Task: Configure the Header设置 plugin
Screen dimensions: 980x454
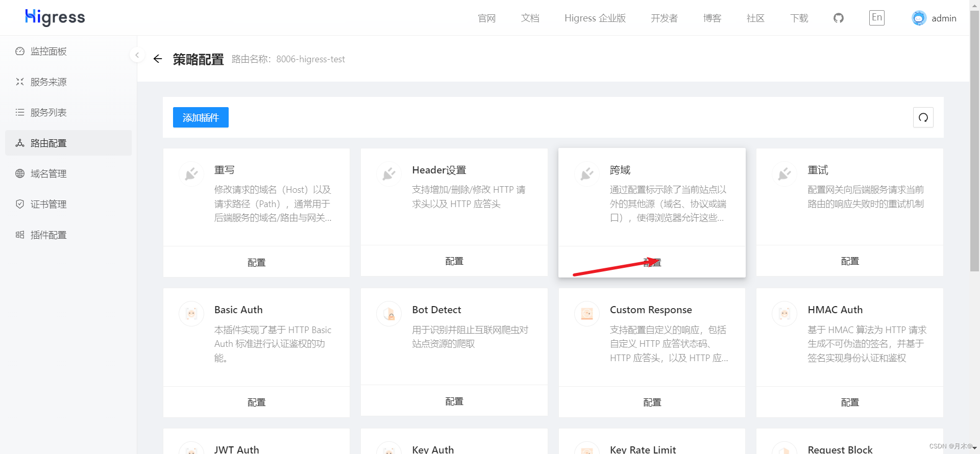Action: coord(454,261)
